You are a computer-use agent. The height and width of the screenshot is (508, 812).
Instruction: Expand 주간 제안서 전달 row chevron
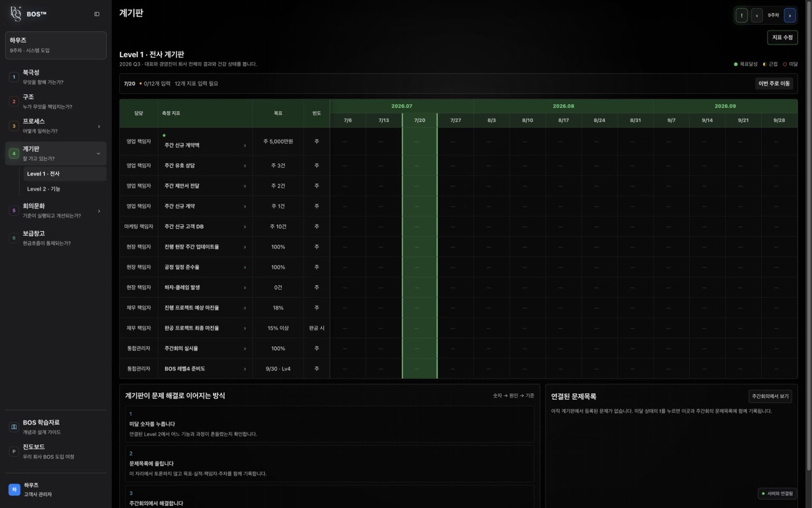(x=245, y=186)
